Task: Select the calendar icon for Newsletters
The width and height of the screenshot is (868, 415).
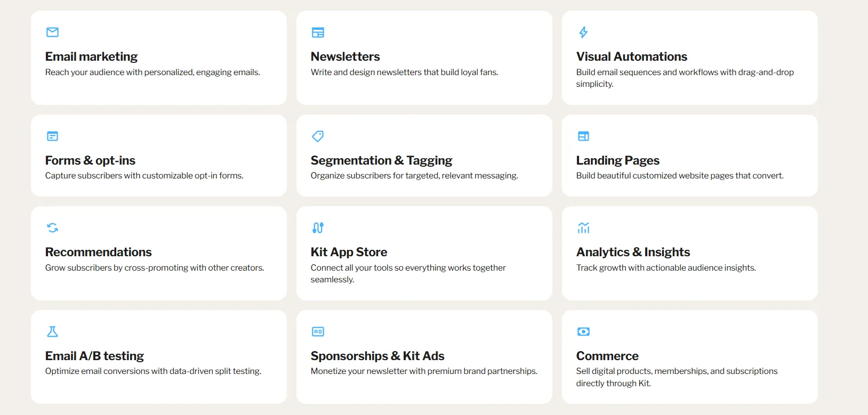Action: 318,32
